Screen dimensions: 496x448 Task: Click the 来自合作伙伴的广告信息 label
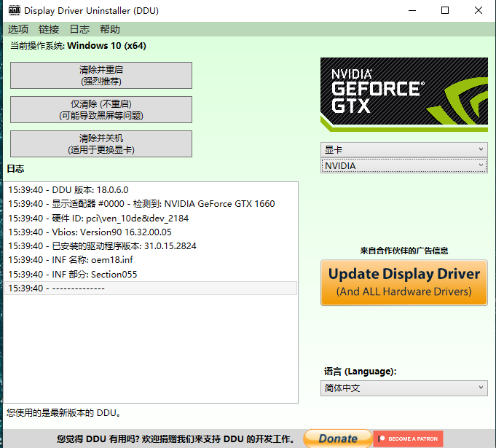(x=404, y=251)
